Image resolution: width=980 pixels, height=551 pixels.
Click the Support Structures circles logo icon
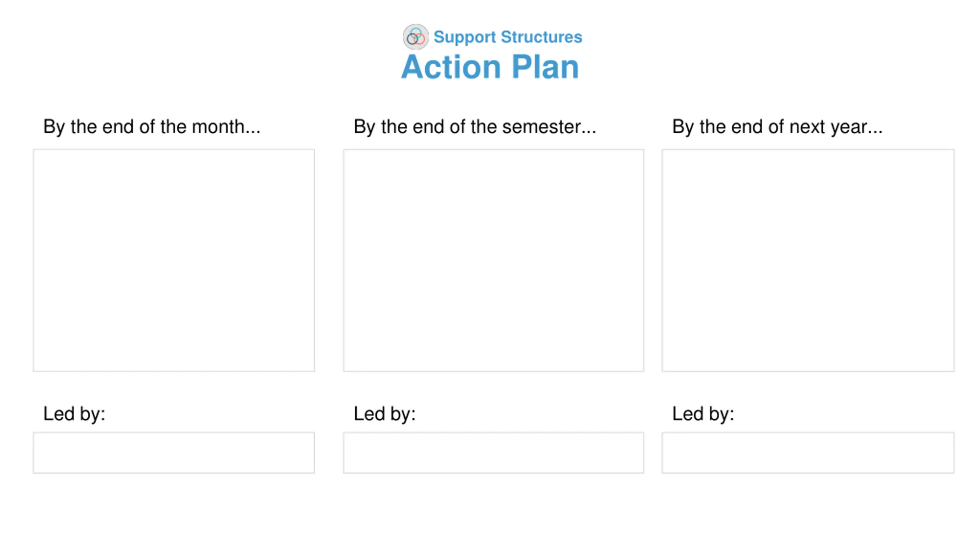tap(416, 37)
